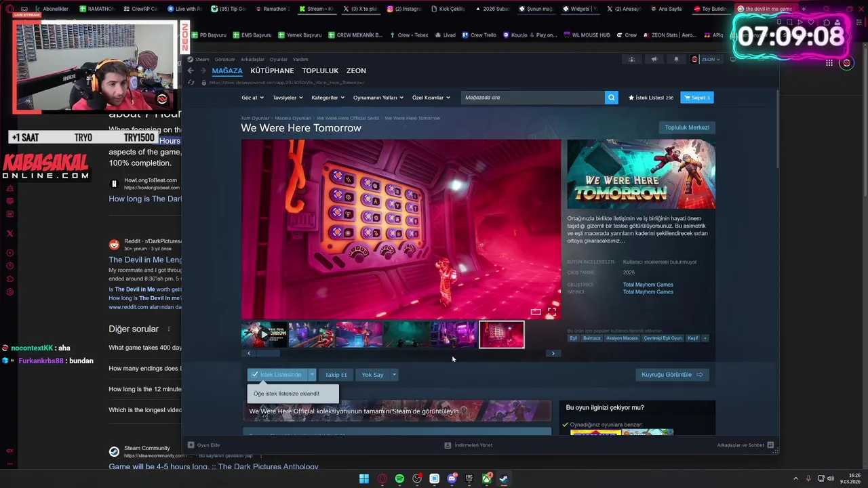This screenshot has width=868, height=488.
Task: Click the Yok Say button
Action: pos(372,375)
